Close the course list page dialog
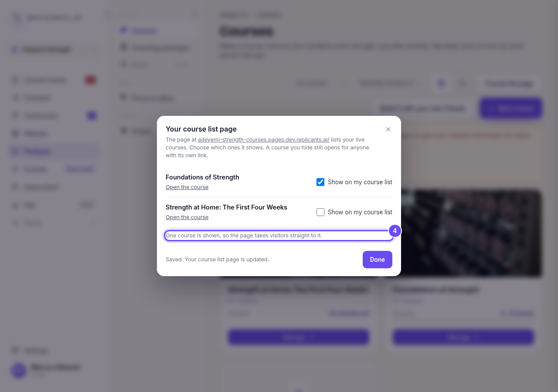Screen dimensions: 558x392 tap(388, 129)
